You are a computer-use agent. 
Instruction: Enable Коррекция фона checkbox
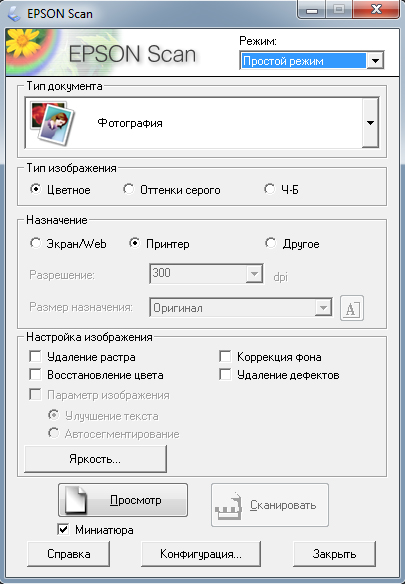(225, 356)
